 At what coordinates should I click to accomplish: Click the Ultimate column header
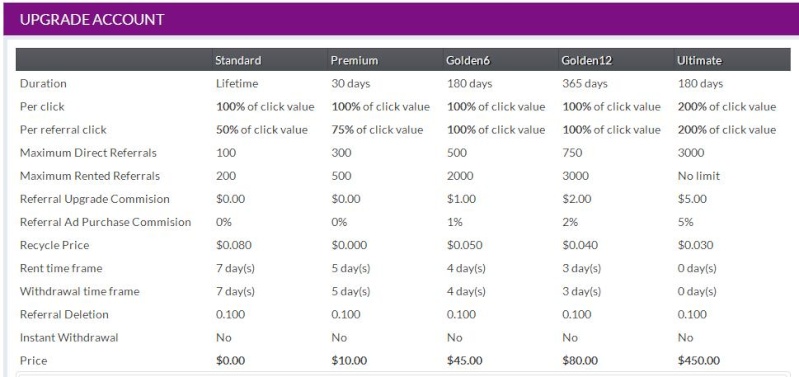(699, 60)
